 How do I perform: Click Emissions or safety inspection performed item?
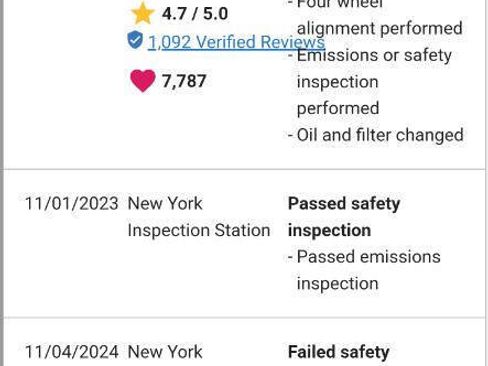pos(370,82)
